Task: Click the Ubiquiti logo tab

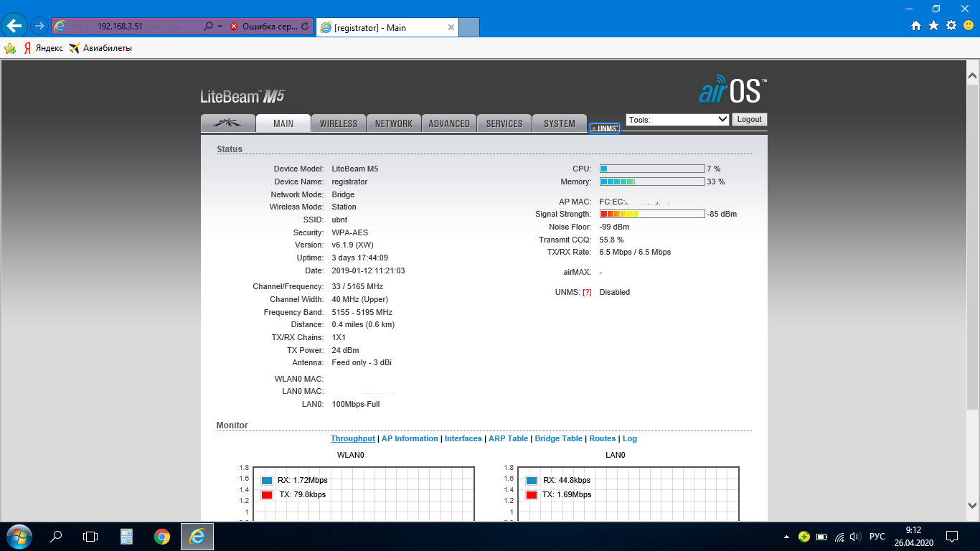Action: point(228,123)
